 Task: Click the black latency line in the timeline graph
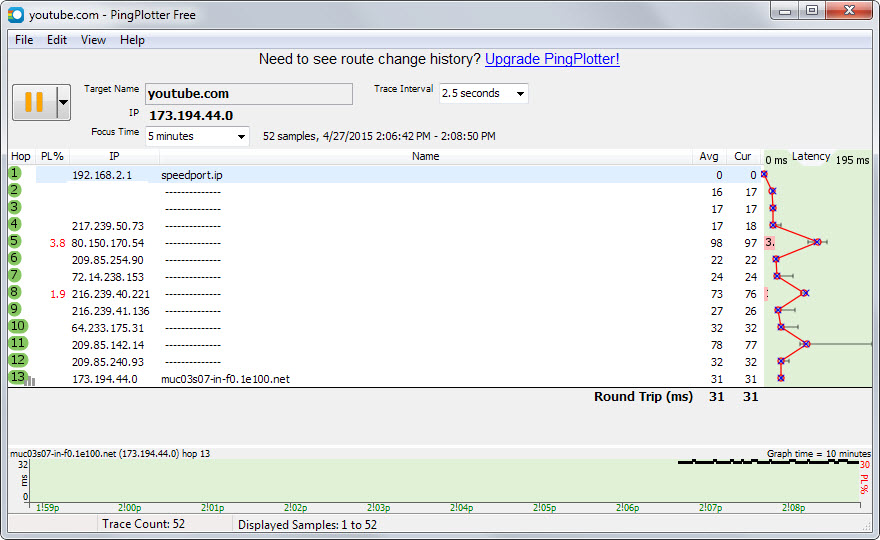point(768,462)
